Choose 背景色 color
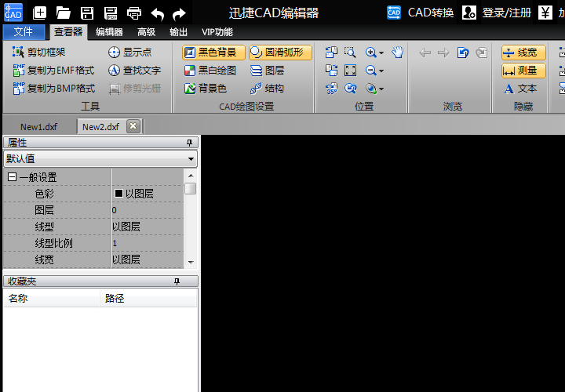Image resolution: width=565 pixels, height=392 pixels. point(206,88)
